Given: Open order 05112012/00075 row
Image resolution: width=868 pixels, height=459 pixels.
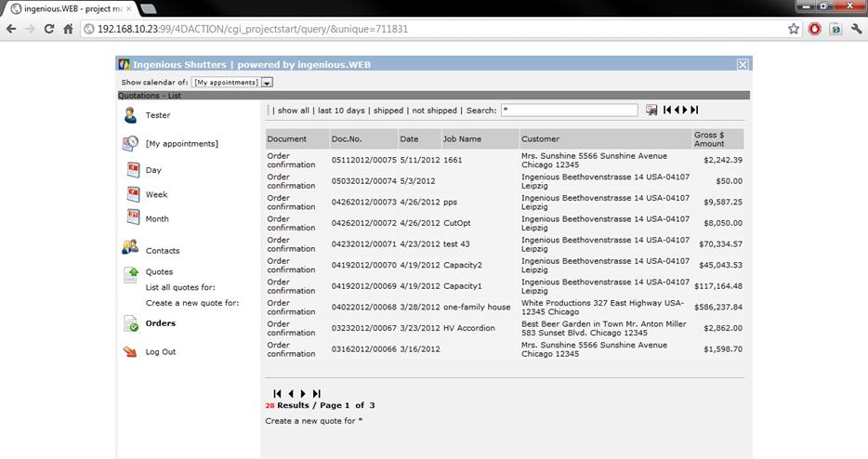Looking at the screenshot, I should tap(363, 160).
